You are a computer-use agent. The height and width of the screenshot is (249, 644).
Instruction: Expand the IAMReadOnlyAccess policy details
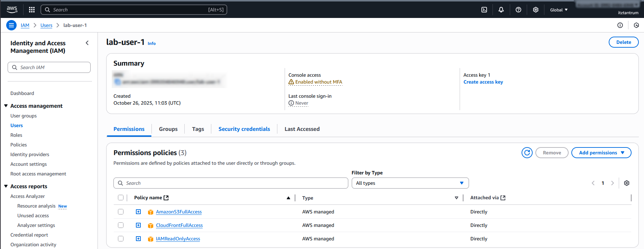(x=138, y=239)
